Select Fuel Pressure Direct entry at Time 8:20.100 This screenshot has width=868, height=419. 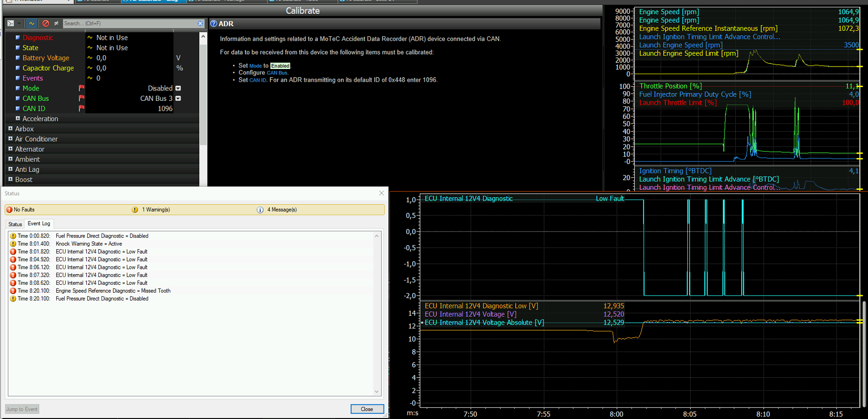point(190,299)
